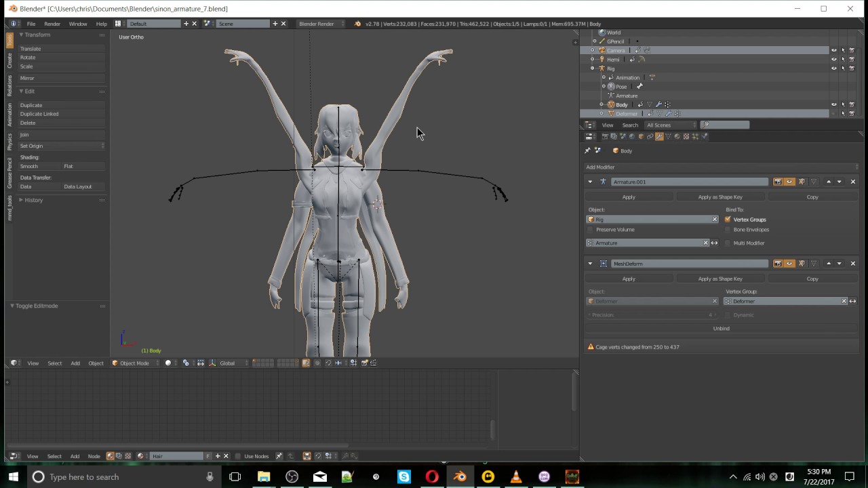
Task: Copy the Armature.001 modifier
Action: [x=812, y=197]
